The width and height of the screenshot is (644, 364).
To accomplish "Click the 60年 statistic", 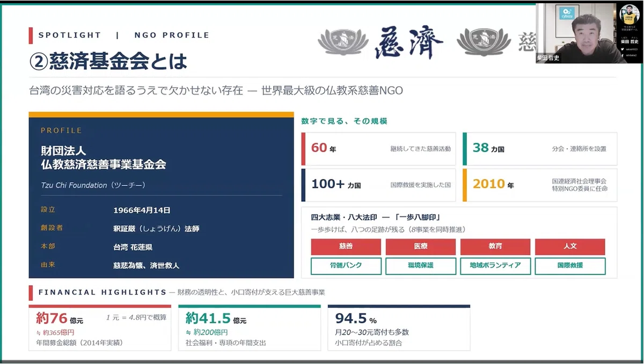I will (x=324, y=148).
